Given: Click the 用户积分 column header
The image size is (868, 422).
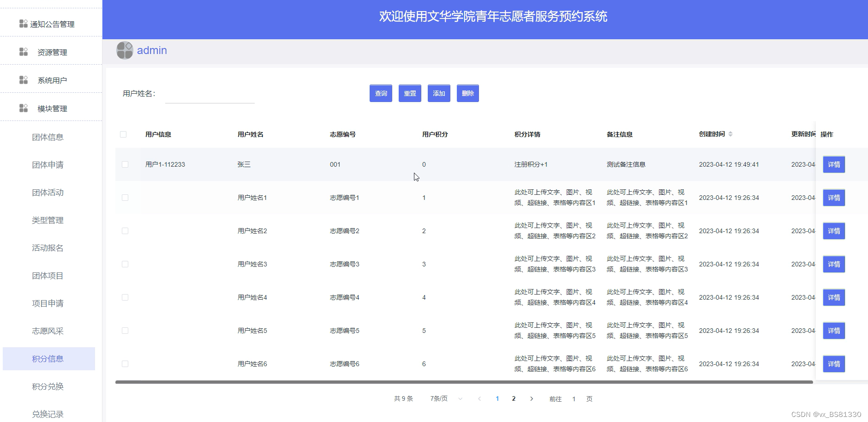Looking at the screenshot, I should click(x=435, y=134).
